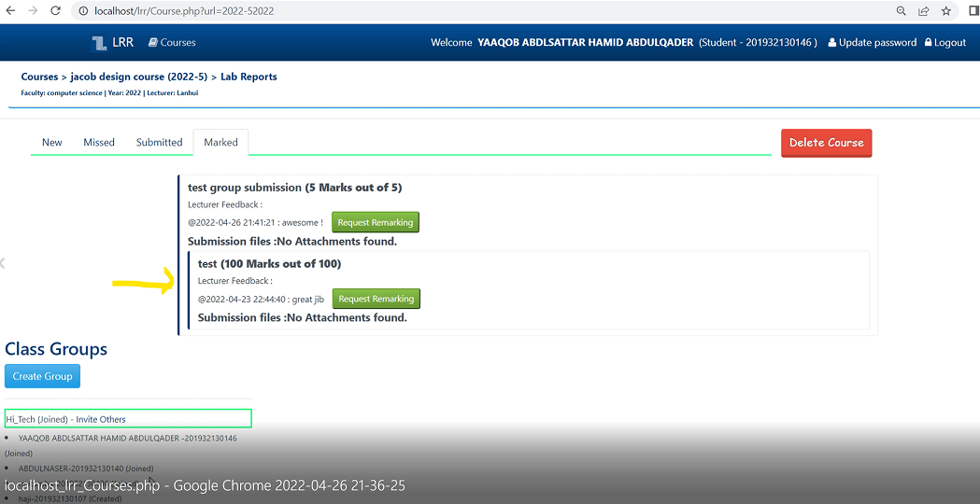Open Courses from the navbar
Screen dimensions: 980x504
(172, 43)
